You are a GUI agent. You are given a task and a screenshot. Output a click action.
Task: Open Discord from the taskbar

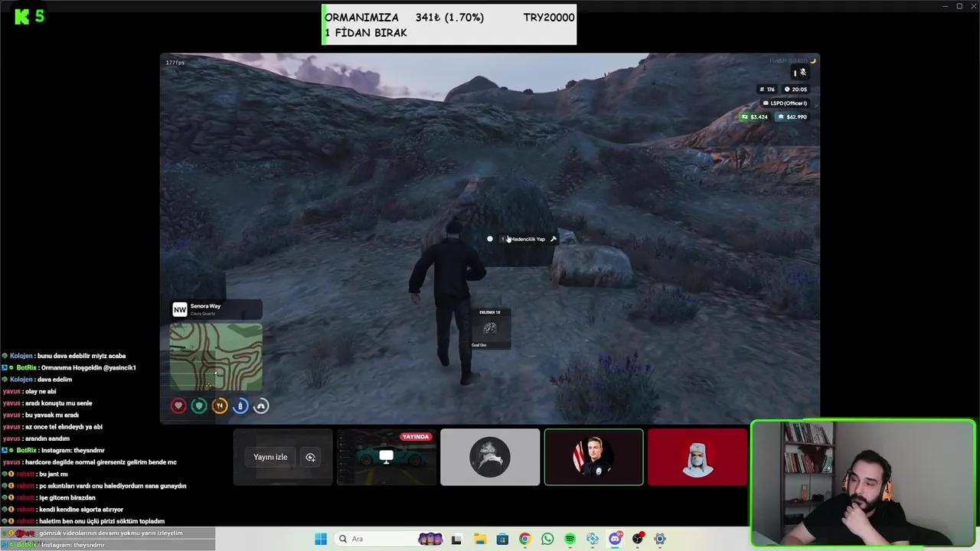pos(615,540)
